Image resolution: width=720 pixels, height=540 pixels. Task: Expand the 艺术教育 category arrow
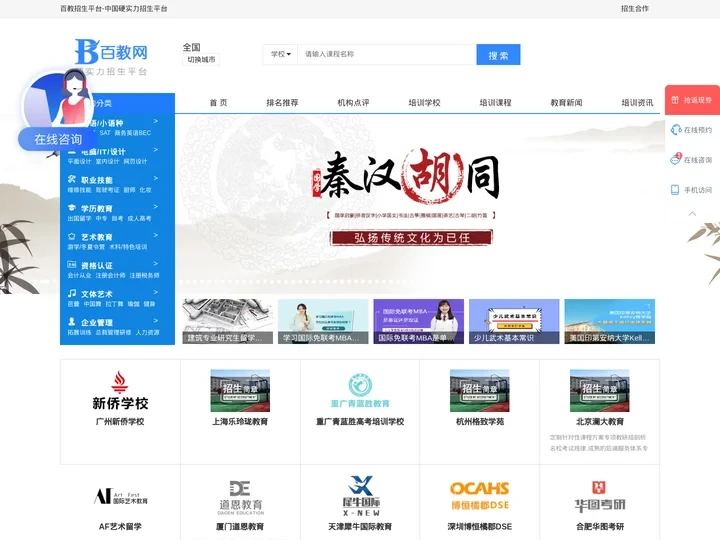point(156,235)
